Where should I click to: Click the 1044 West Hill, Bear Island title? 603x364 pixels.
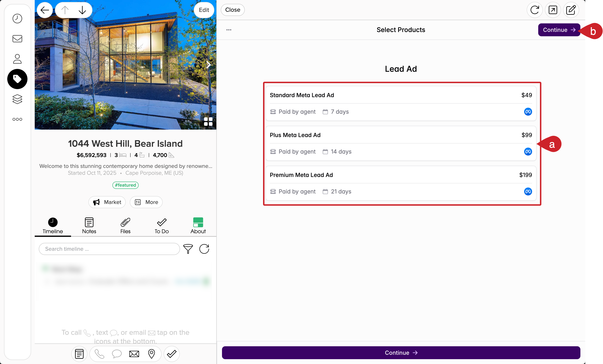click(125, 144)
